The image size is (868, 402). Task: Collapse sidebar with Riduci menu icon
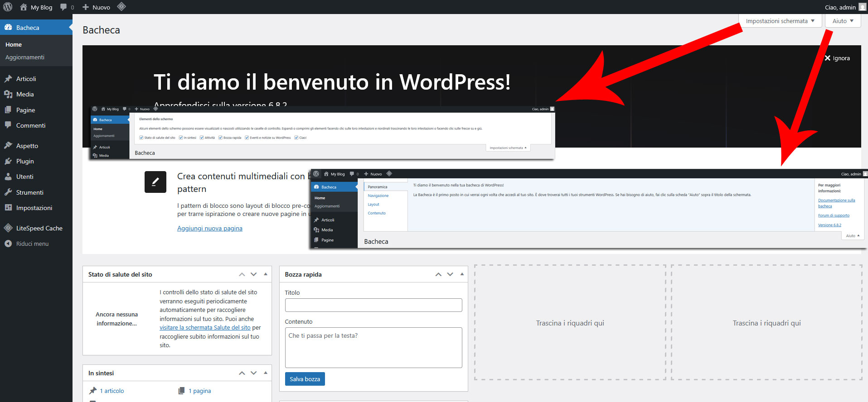click(x=8, y=244)
